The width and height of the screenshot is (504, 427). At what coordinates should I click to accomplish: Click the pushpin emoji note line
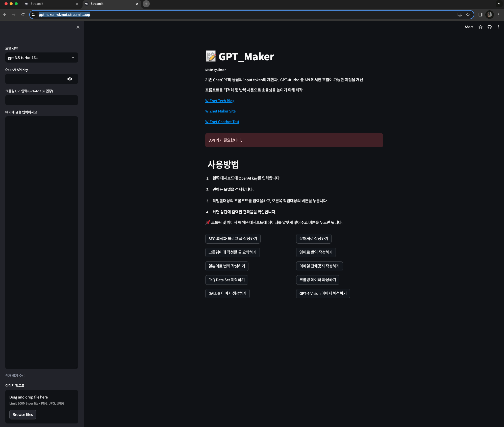pyautogui.click(x=274, y=222)
